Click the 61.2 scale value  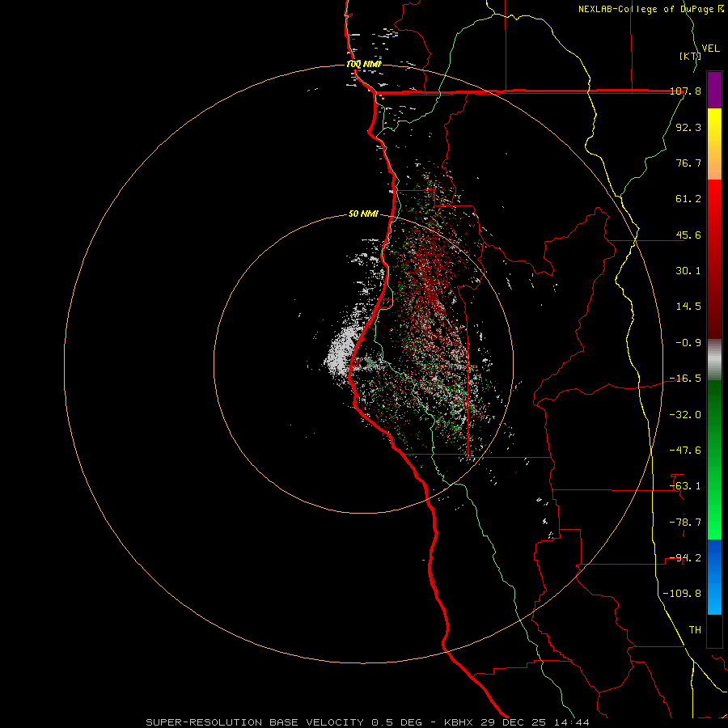[688, 199]
